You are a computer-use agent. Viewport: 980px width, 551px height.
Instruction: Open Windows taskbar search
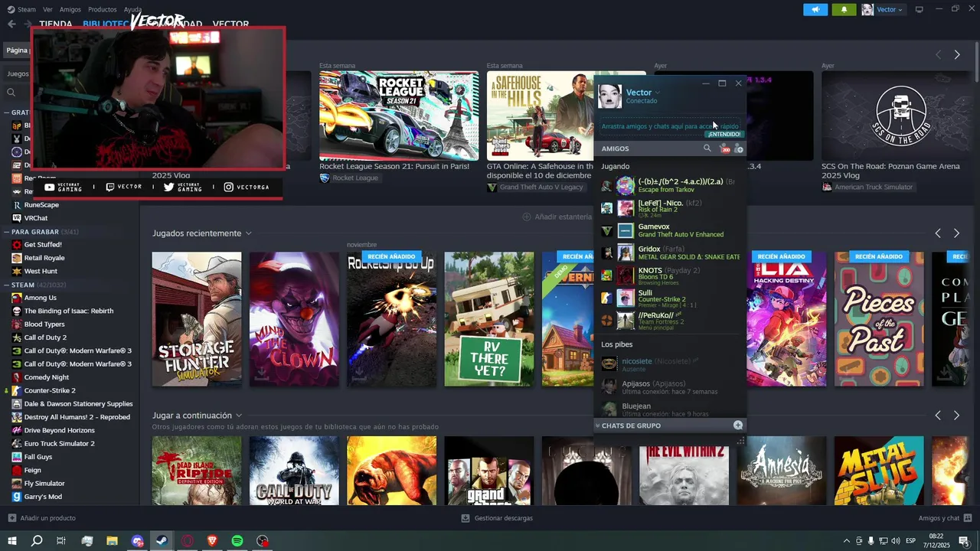[x=37, y=541]
